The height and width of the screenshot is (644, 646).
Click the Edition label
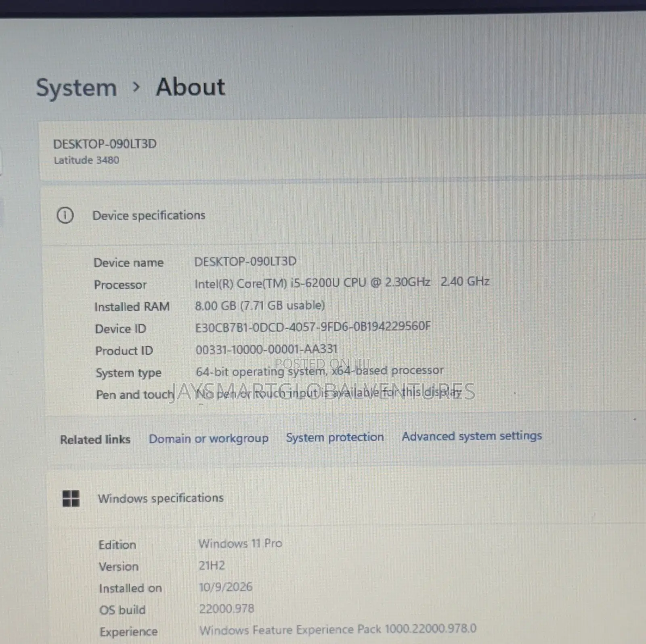(x=117, y=545)
